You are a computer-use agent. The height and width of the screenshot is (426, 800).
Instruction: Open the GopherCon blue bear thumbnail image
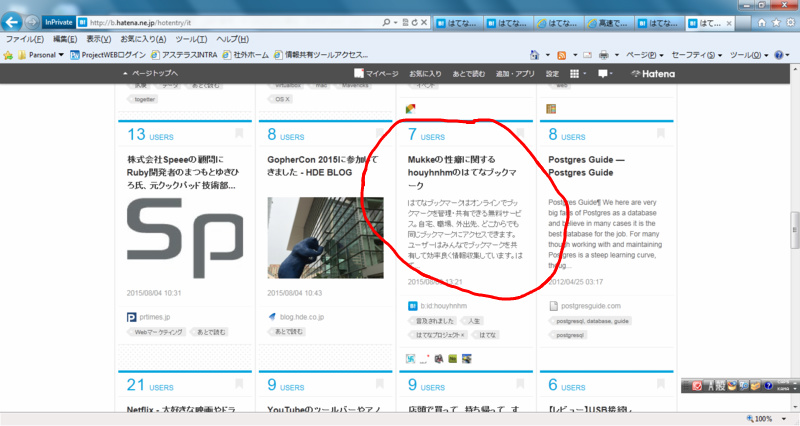point(326,238)
